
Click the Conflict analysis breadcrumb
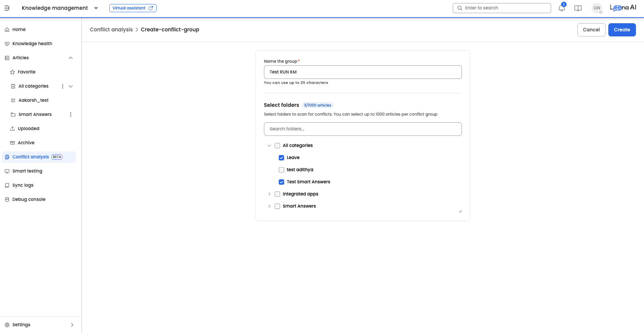click(111, 30)
